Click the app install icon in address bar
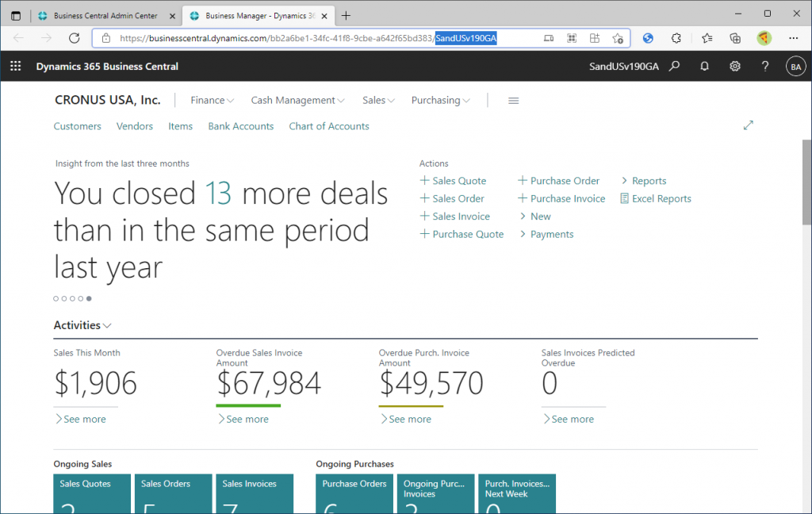 coord(595,38)
